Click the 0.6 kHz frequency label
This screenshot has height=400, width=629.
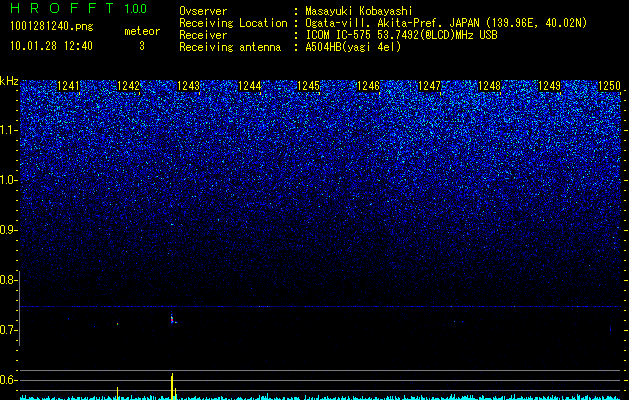pos(8,380)
